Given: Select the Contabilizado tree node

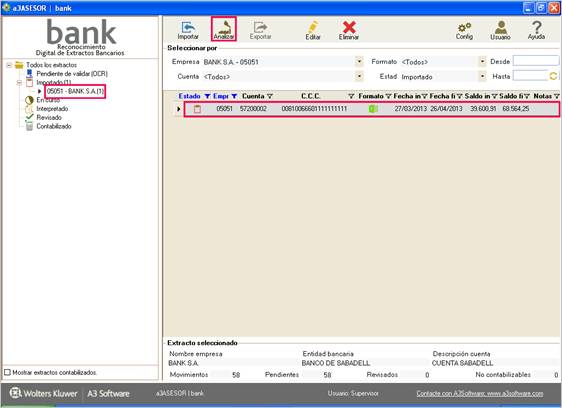Looking at the screenshot, I should tap(54, 126).
